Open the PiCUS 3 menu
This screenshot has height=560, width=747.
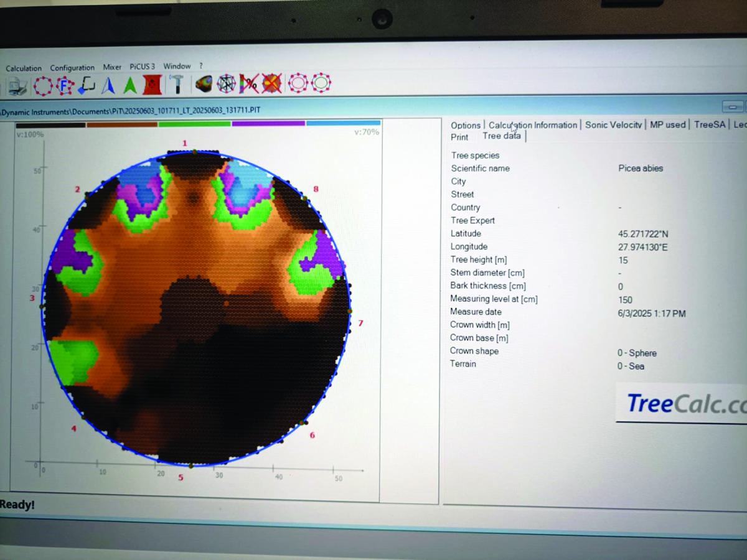click(x=143, y=67)
